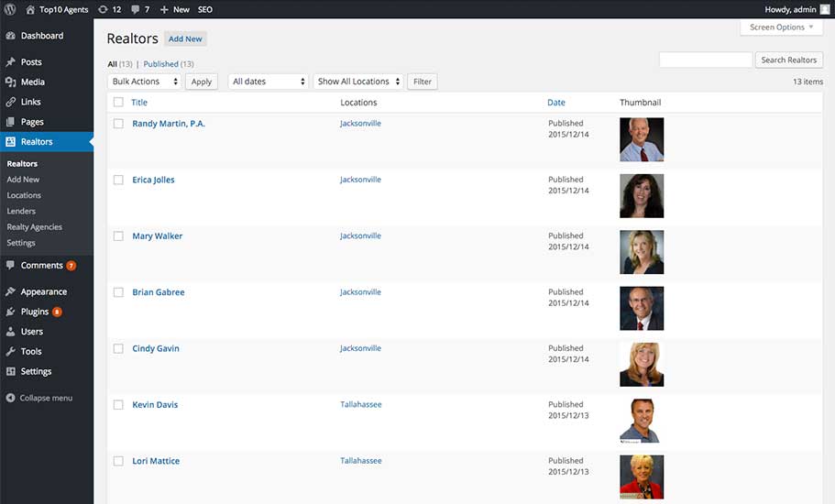Collapse the sidebar menu
This screenshot has width=835, height=504.
(45, 398)
